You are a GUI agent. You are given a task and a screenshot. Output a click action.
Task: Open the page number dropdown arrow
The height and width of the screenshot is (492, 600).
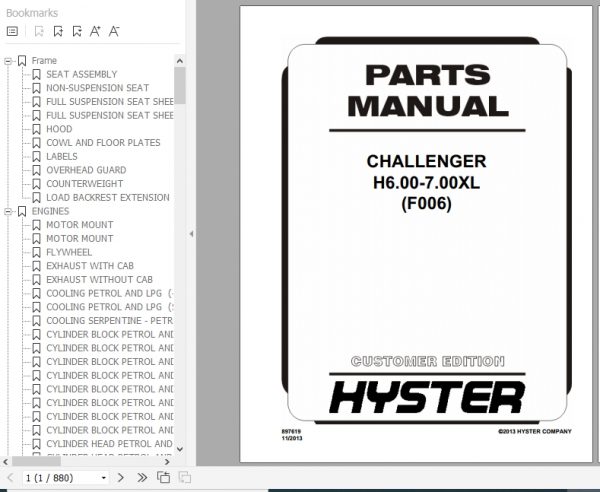click(103, 478)
